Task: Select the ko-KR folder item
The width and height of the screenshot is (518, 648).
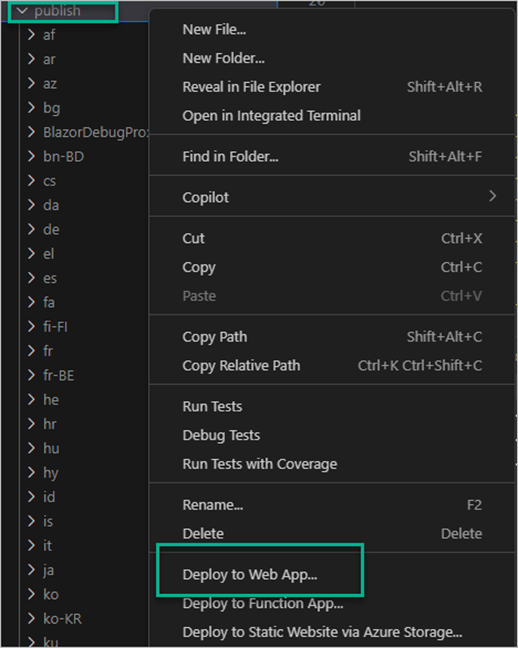Action: pos(62,619)
